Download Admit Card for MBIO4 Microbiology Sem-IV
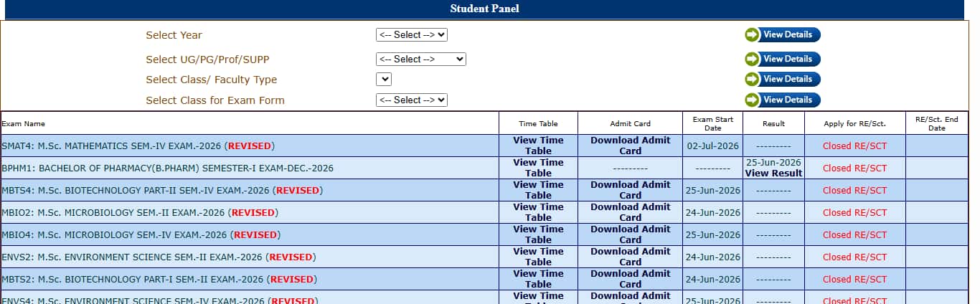 tap(631, 234)
